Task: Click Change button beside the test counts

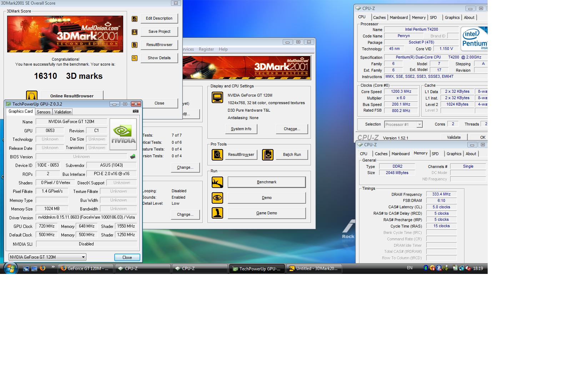Action: pos(185,168)
